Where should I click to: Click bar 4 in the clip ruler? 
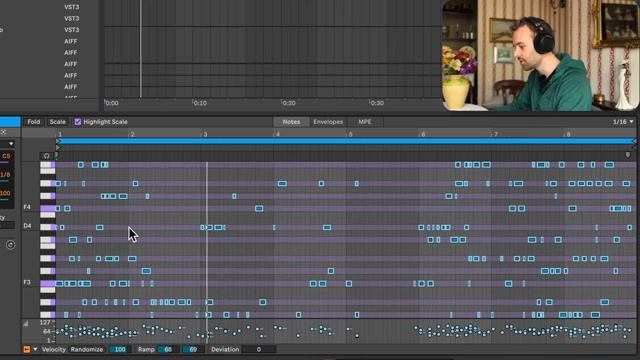click(278, 134)
